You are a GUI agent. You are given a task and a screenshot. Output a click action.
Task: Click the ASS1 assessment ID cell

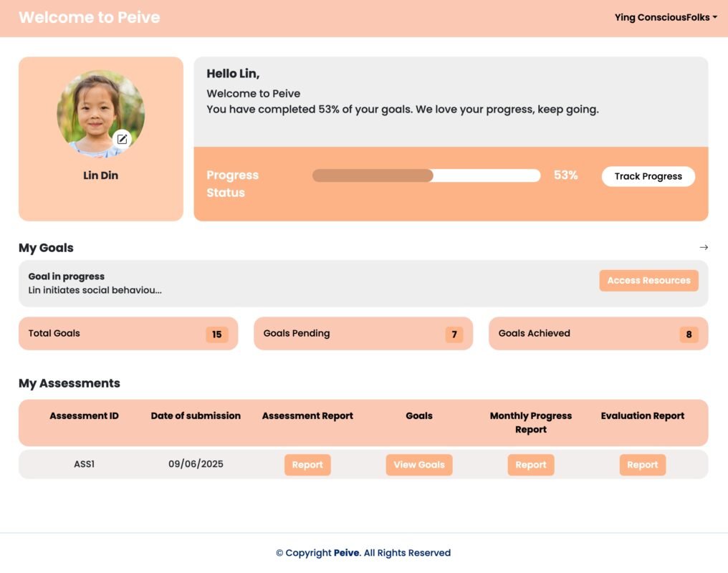pos(84,464)
